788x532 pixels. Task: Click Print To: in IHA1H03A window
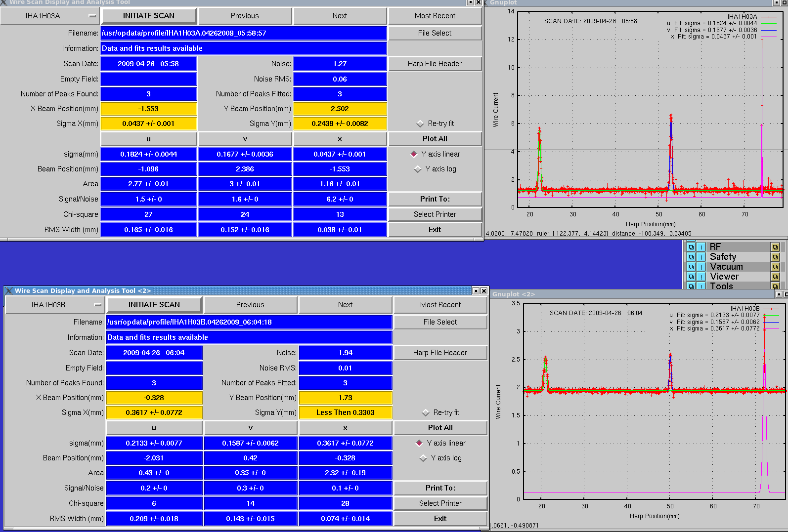click(435, 199)
